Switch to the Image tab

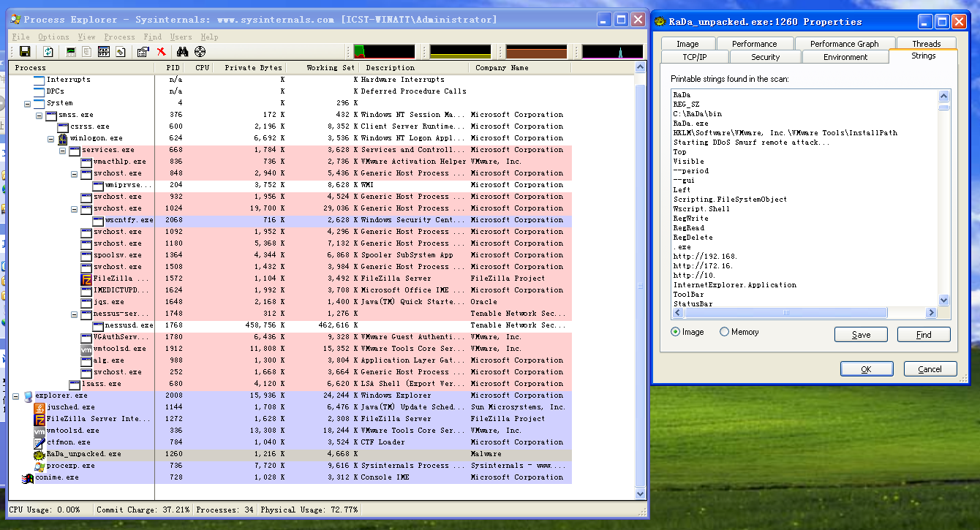[687, 44]
